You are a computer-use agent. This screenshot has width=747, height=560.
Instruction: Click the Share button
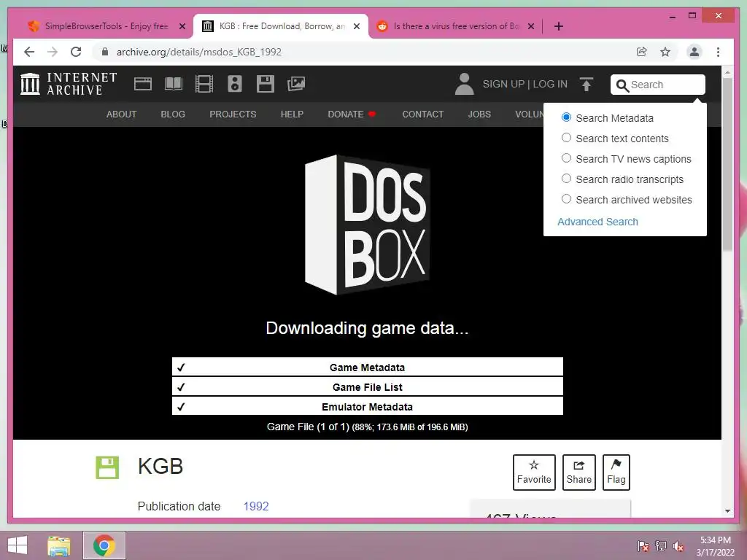click(578, 472)
